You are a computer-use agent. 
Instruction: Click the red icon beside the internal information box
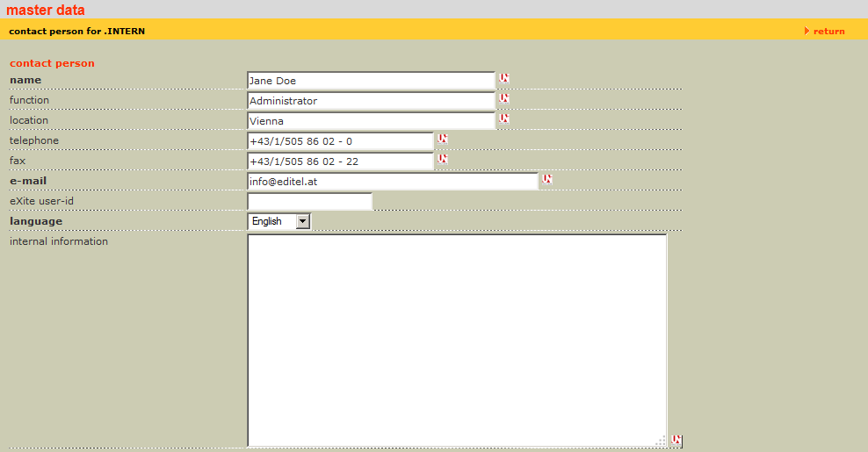676,440
